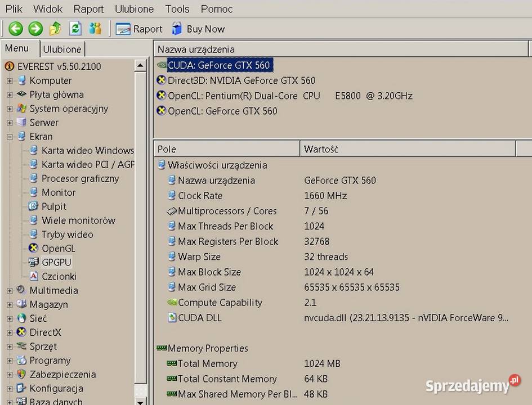The image size is (532, 405).
Task: Click the Magazyn storage icon
Action: pos(22,304)
